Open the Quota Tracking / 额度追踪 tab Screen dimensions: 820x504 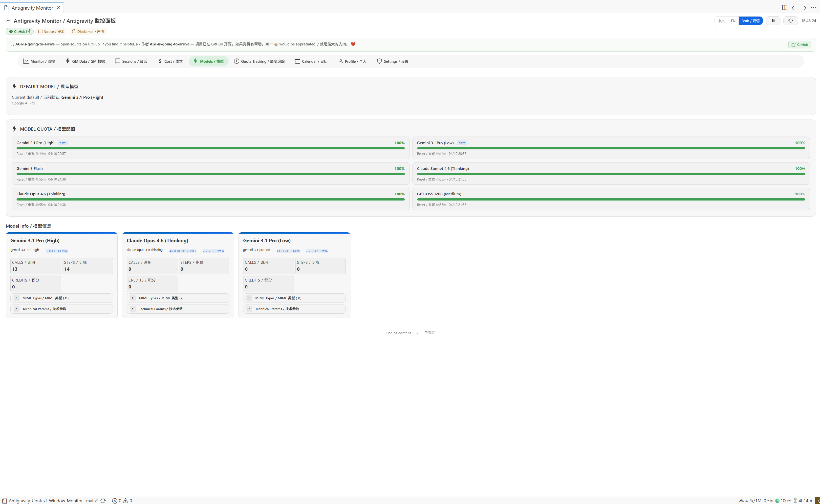[x=259, y=61]
